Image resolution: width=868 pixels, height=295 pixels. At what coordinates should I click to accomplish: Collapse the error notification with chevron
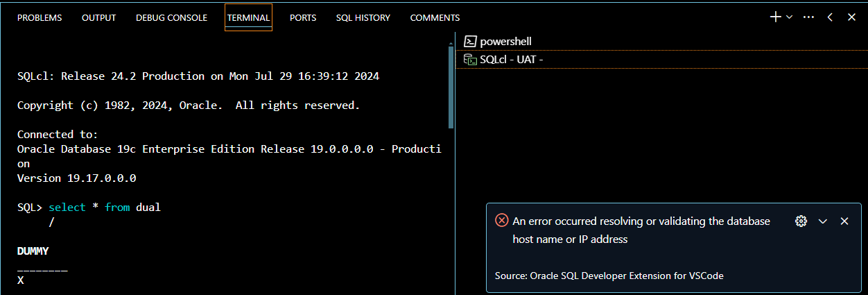pyautogui.click(x=823, y=221)
